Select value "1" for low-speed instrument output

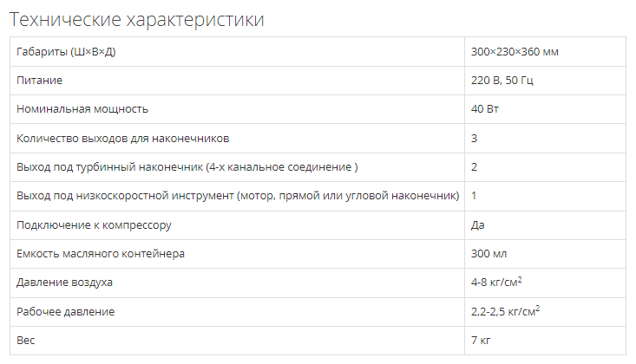475,195
